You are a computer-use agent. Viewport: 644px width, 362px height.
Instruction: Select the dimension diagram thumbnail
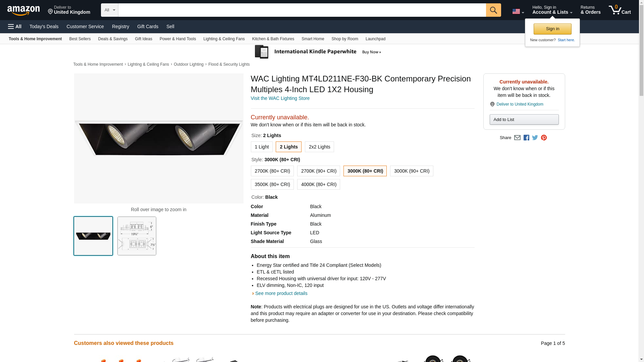coord(137,236)
